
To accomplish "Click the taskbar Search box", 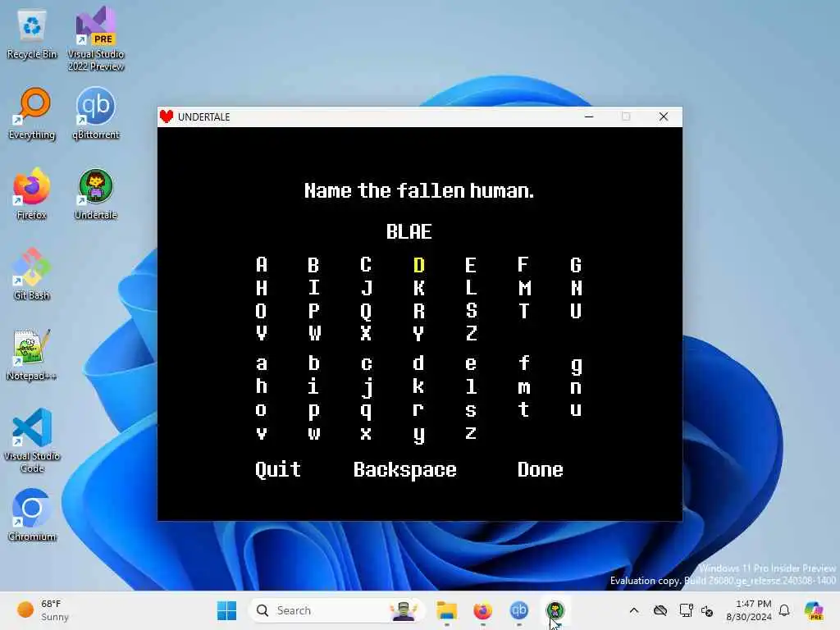I will (x=336, y=610).
